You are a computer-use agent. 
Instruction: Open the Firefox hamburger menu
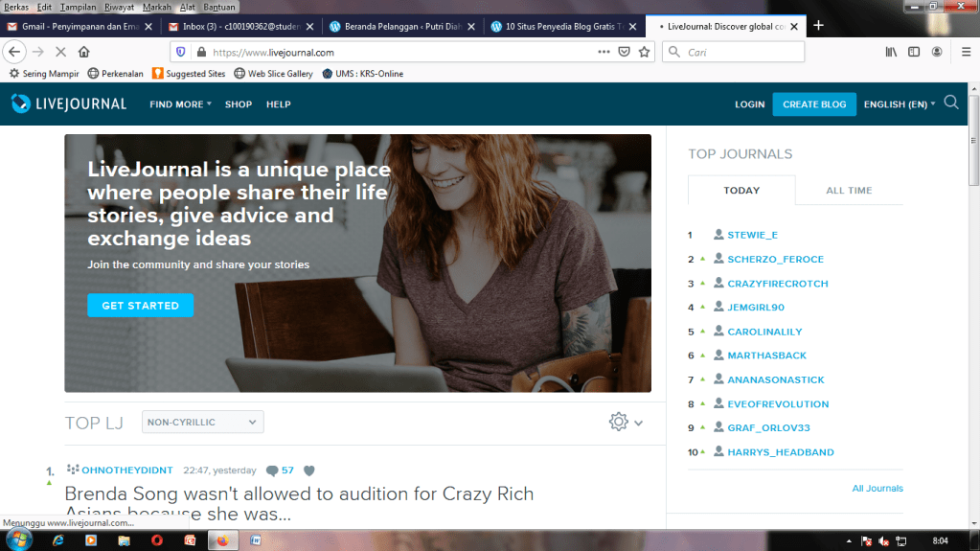[x=965, y=52]
